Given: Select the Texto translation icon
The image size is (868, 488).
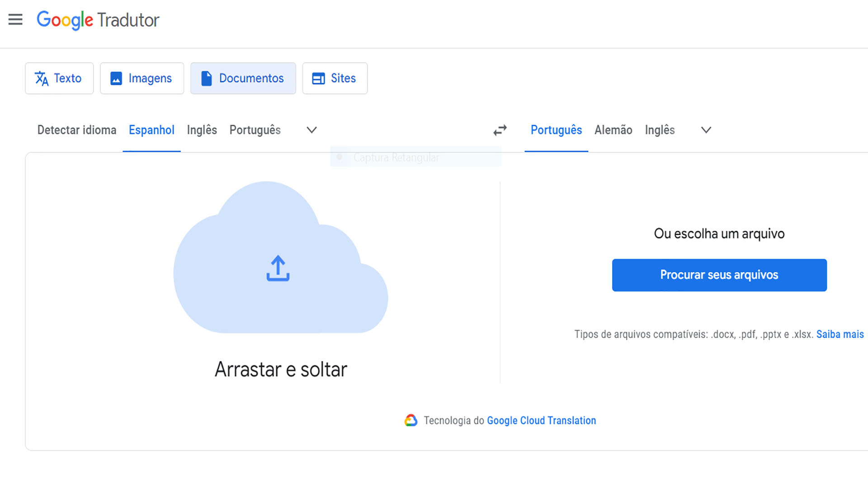Looking at the screenshot, I should [41, 78].
